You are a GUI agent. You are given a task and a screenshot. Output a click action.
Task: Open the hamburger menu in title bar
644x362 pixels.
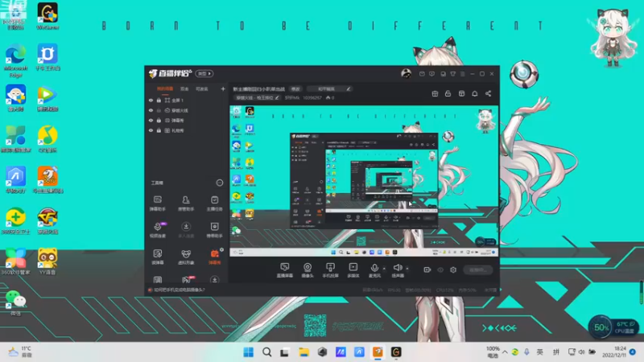click(x=462, y=74)
